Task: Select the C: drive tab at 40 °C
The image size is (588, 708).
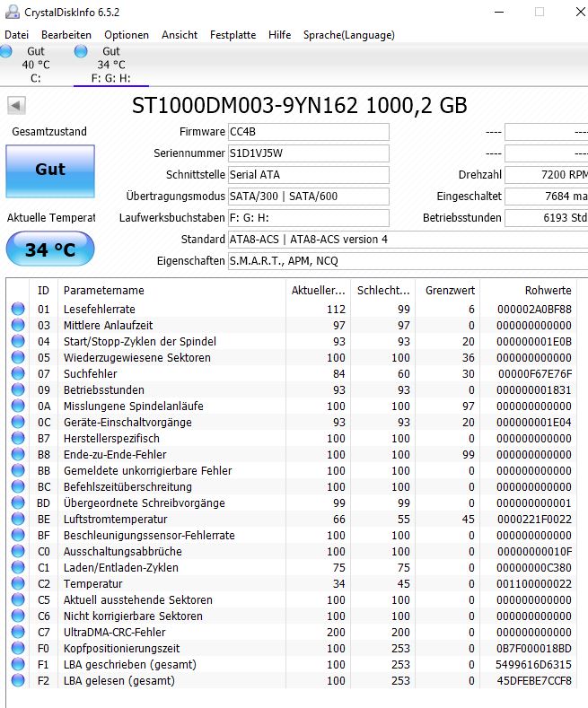Action: tap(35, 65)
